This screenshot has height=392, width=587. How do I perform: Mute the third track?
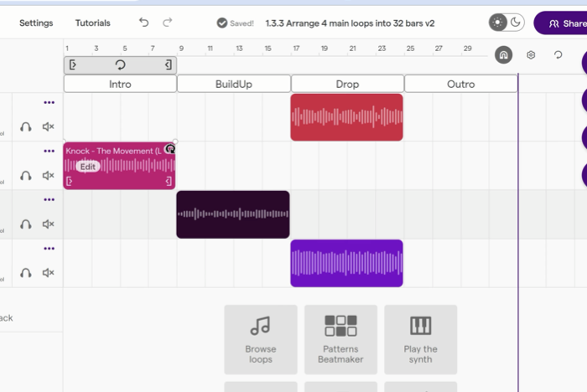point(49,224)
